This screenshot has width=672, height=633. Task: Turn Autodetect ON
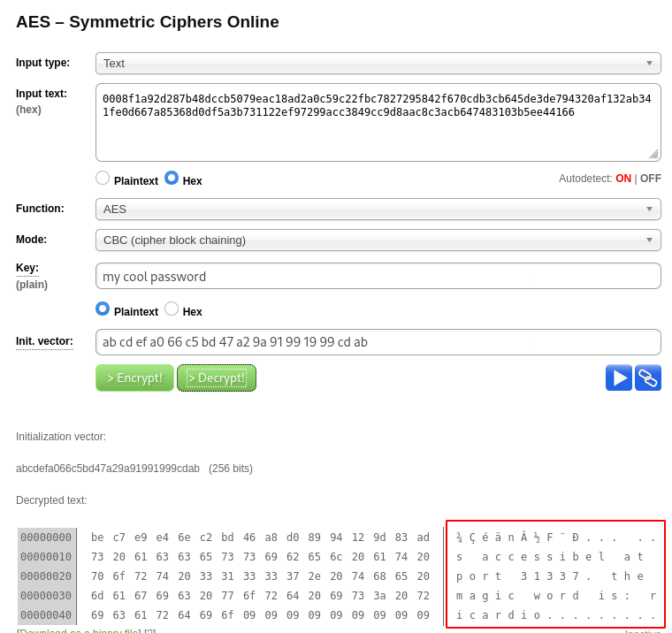[x=623, y=179]
